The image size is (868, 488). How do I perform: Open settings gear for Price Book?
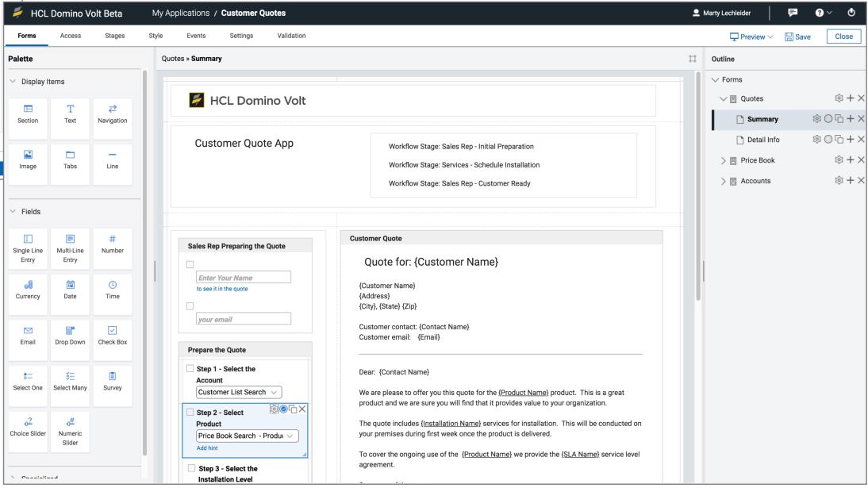(839, 159)
